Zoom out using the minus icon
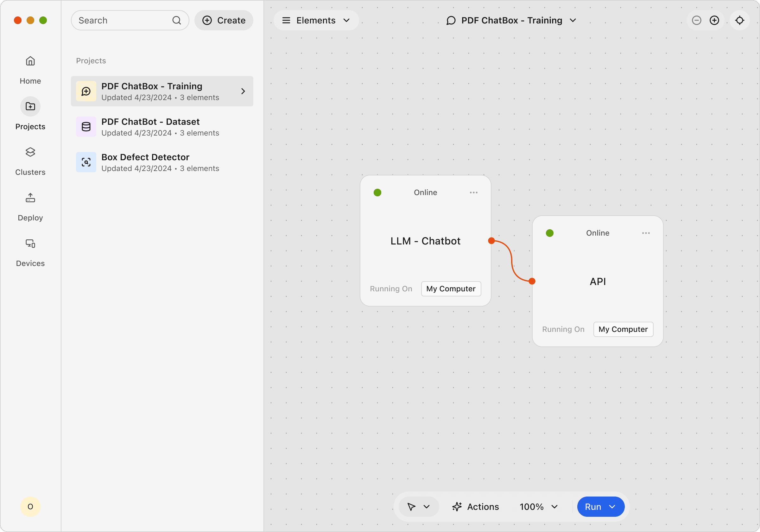Screen dimensions: 760x532 click(696, 20)
